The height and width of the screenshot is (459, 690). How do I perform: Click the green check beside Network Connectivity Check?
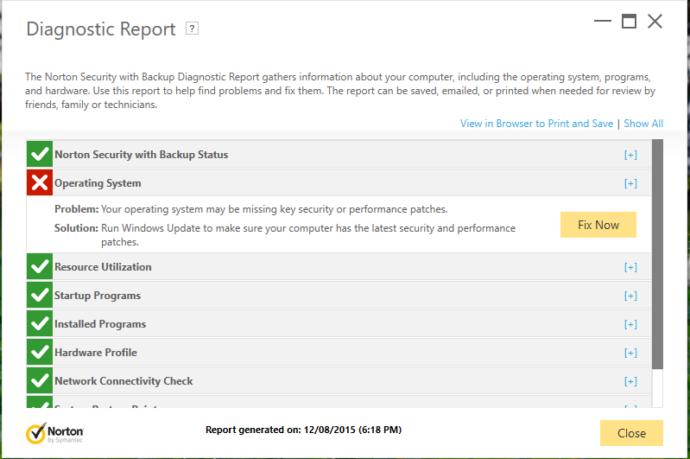coord(40,381)
